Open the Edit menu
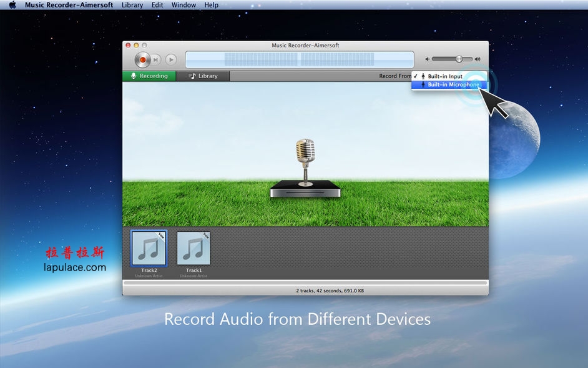The image size is (588, 368). point(157,5)
